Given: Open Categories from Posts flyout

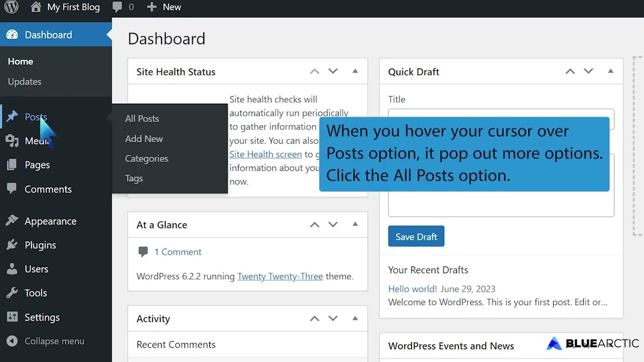Looking at the screenshot, I should coord(146,158).
